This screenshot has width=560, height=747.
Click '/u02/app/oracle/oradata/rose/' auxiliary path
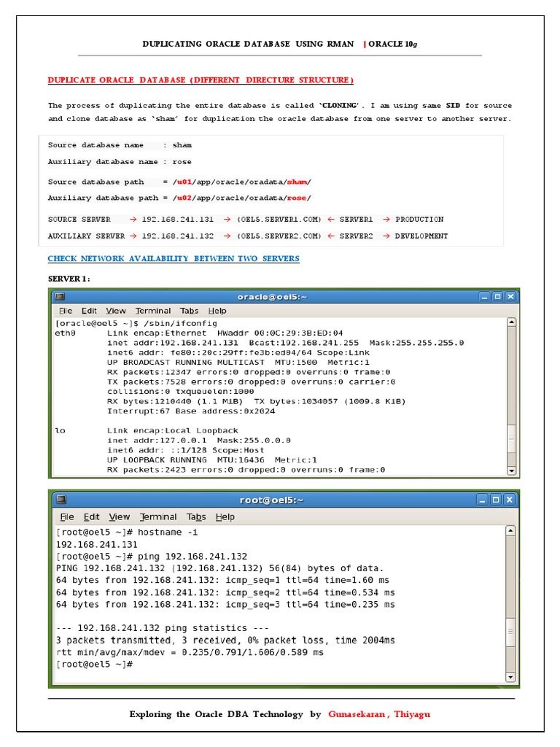pyautogui.click(x=242, y=198)
